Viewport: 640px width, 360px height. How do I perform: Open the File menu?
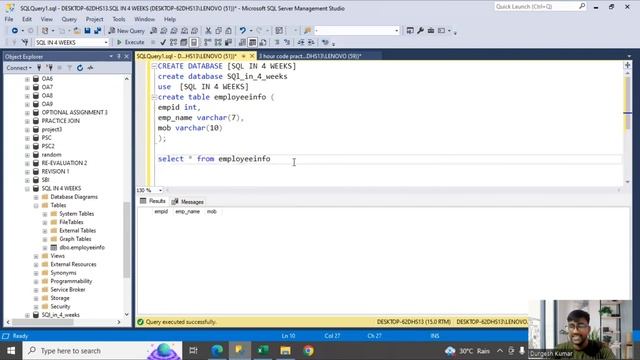(x=9, y=19)
